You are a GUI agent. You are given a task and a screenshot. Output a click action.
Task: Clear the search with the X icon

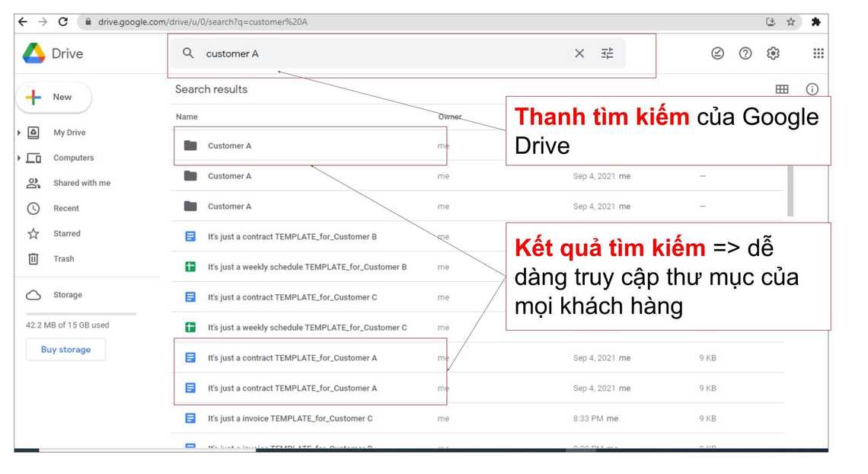(x=579, y=53)
